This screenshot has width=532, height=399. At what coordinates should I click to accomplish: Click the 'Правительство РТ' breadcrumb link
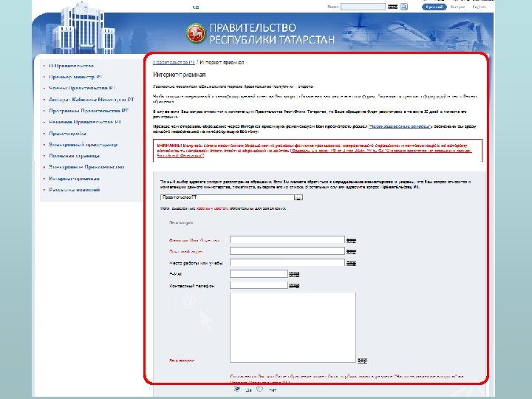point(174,62)
